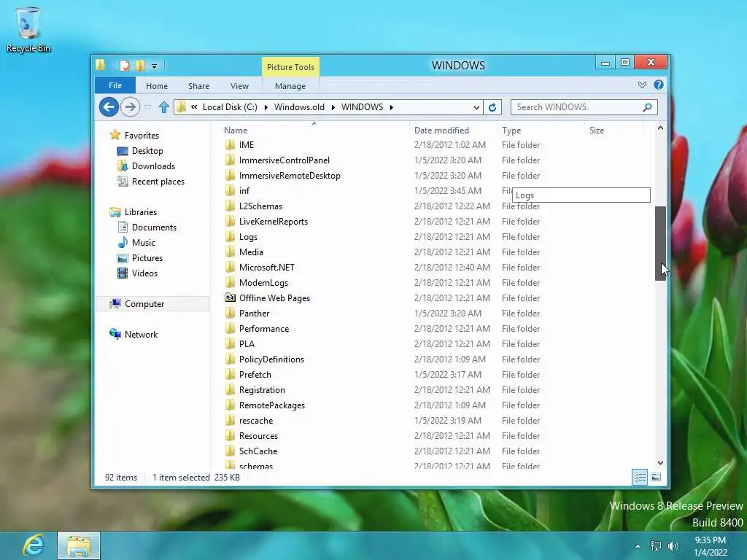Screen dimensions: 747x560
Task: Refresh the WINDOWS folder view
Action: coord(492,107)
